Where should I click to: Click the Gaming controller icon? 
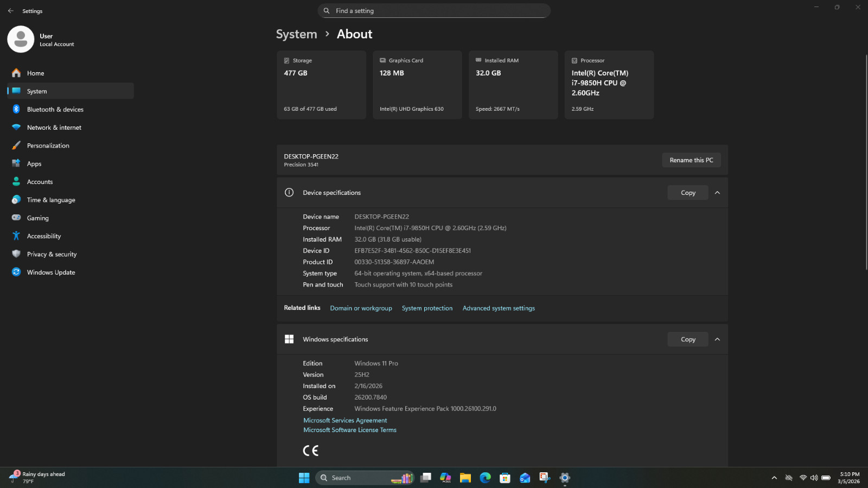pyautogui.click(x=16, y=218)
